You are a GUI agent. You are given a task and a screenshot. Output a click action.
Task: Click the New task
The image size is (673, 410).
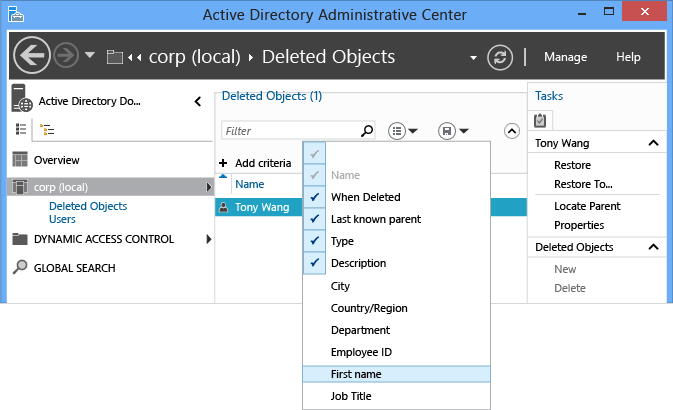[565, 269]
